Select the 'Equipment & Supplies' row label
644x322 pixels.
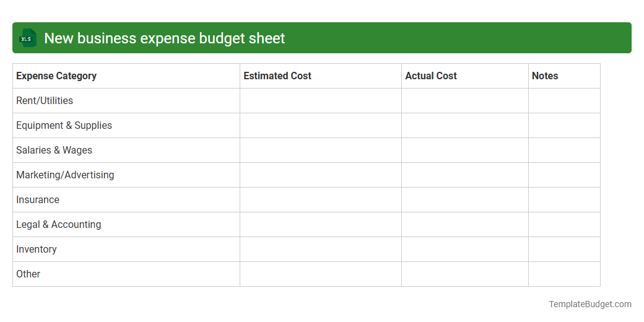[x=64, y=125]
